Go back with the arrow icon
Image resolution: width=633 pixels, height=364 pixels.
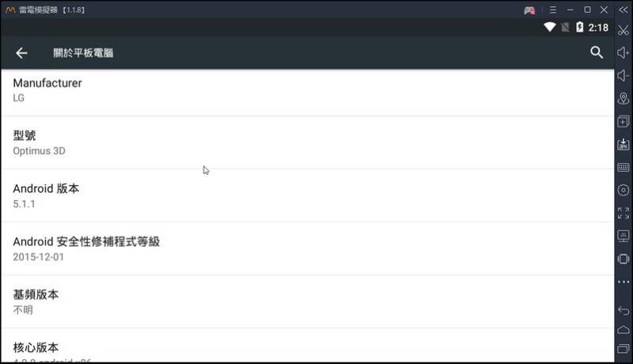[x=21, y=53]
